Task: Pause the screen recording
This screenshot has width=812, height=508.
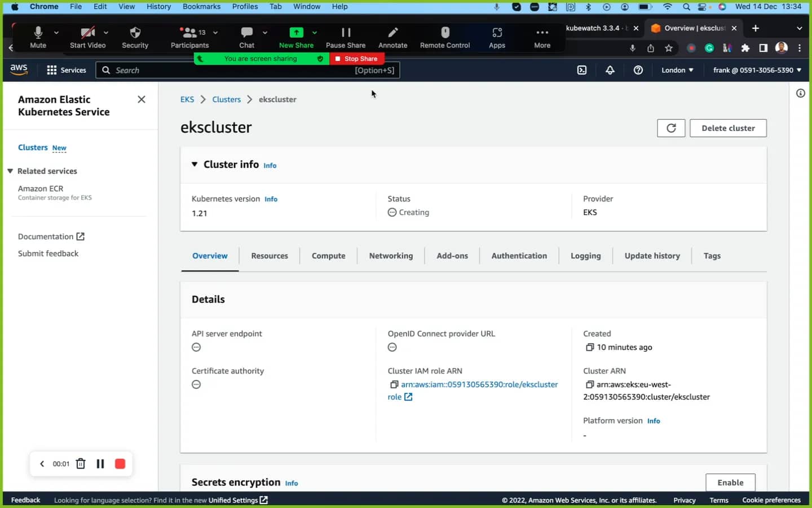Action: coord(100,463)
